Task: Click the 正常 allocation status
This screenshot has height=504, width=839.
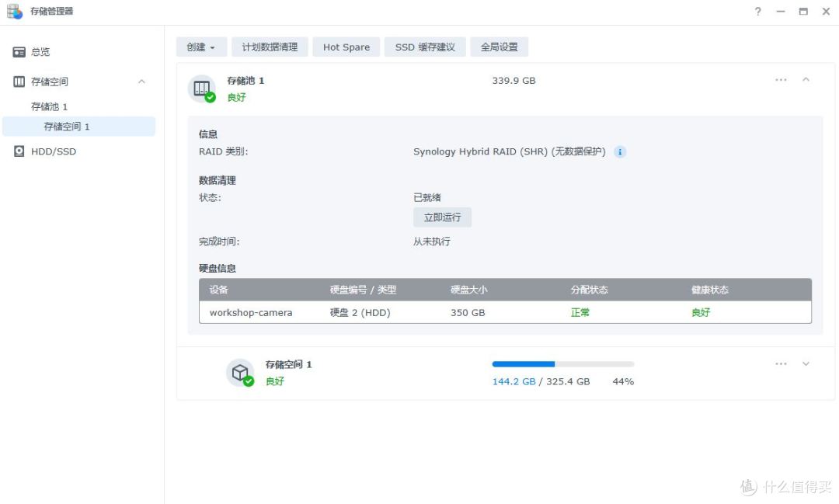Action: click(x=580, y=312)
